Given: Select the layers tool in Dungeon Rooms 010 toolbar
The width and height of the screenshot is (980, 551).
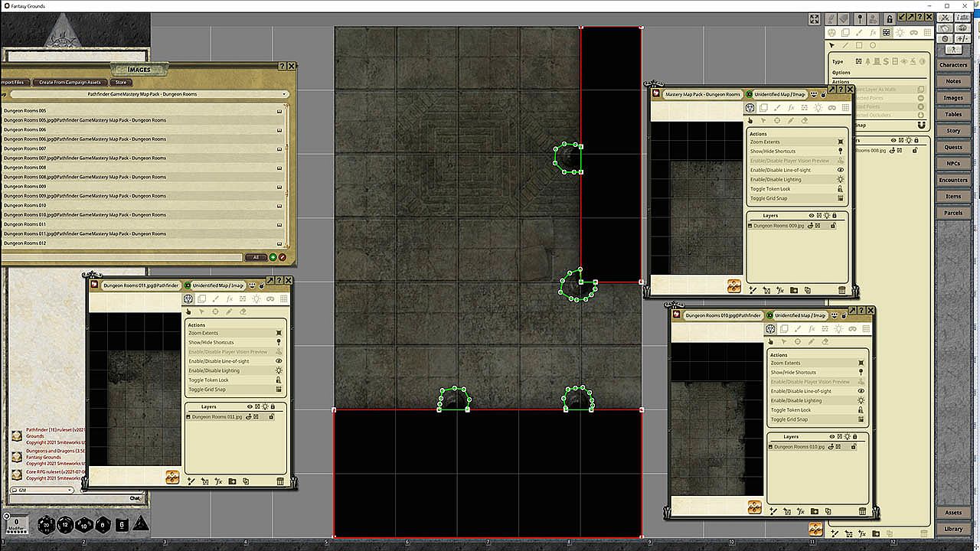Looking at the screenshot, I should click(x=784, y=329).
